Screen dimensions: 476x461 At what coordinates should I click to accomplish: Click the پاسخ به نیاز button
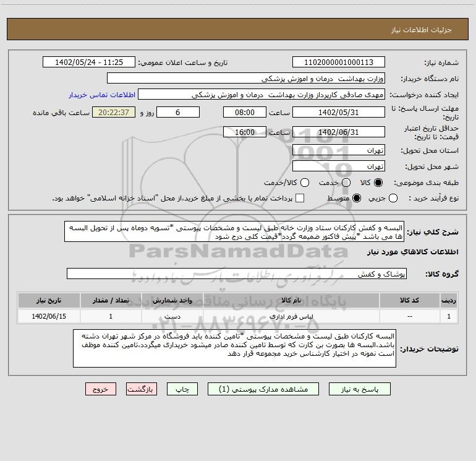[x=360, y=389]
